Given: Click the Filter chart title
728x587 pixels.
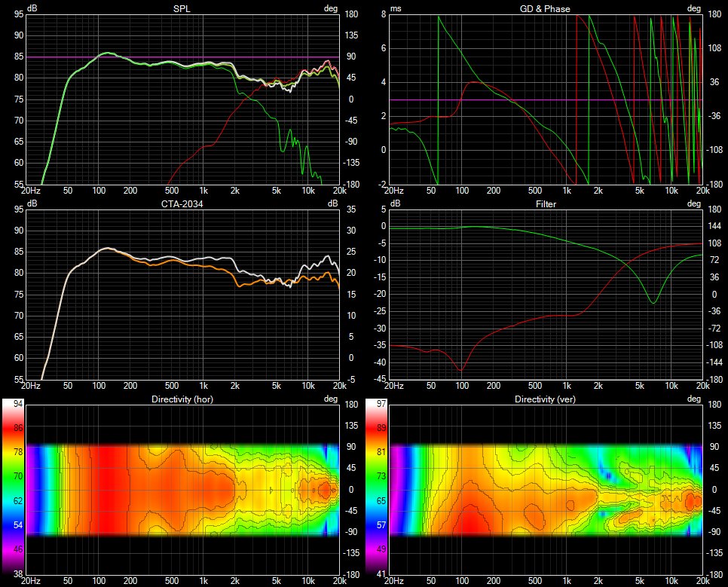Looking at the screenshot, I should (x=546, y=204).
